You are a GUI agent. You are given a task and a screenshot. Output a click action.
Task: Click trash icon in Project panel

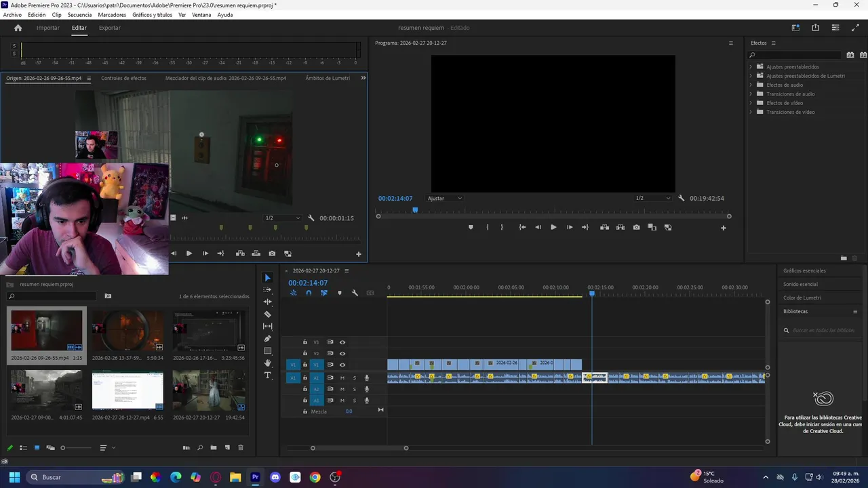tap(240, 448)
